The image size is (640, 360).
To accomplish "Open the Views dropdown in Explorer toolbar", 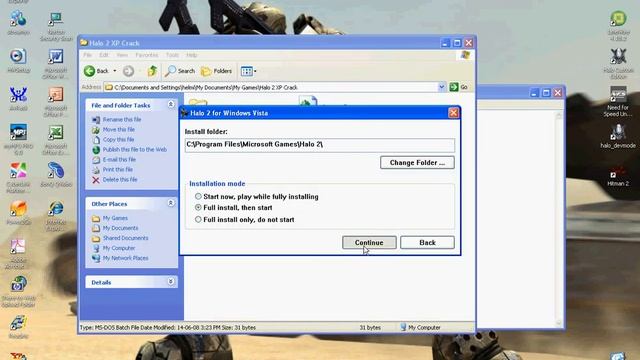I will click(x=256, y=71).
